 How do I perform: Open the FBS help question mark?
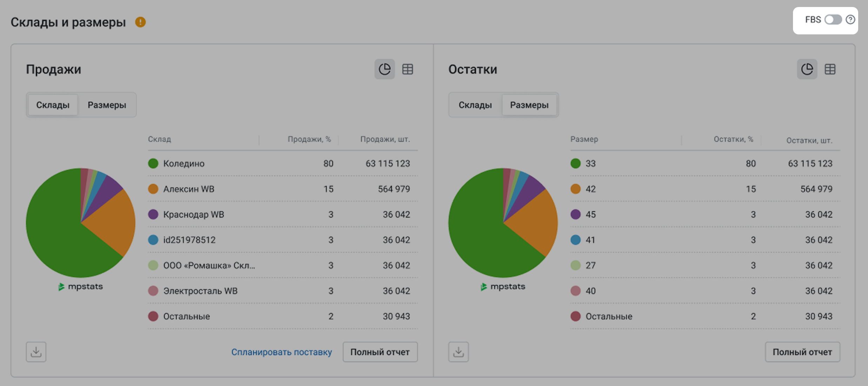pyautogui.click(x=850, y=20)
